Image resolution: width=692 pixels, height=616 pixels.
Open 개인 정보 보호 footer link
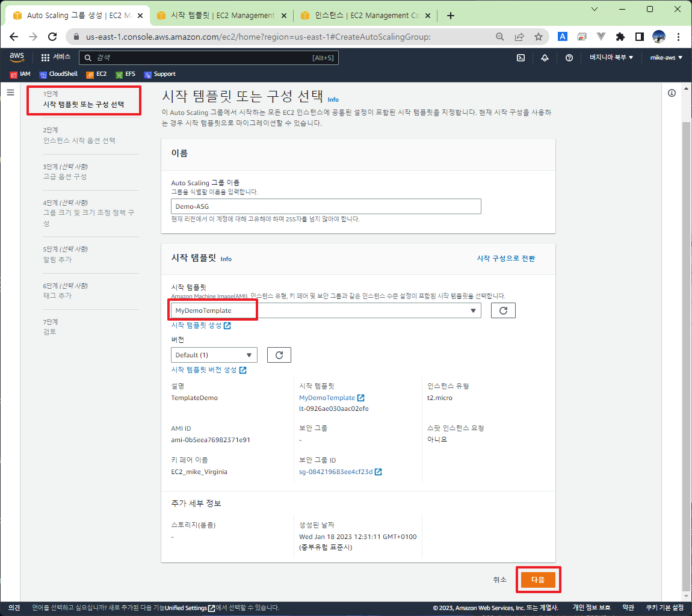(x=592, y=608)
